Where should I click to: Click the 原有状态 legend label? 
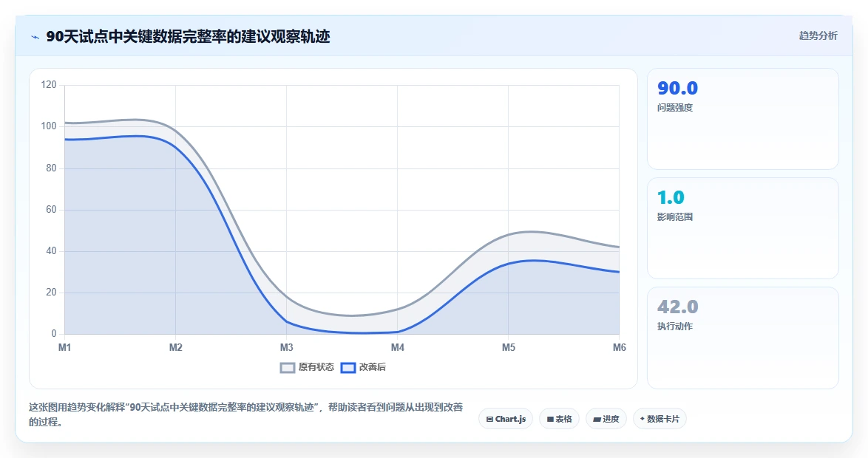316,367
